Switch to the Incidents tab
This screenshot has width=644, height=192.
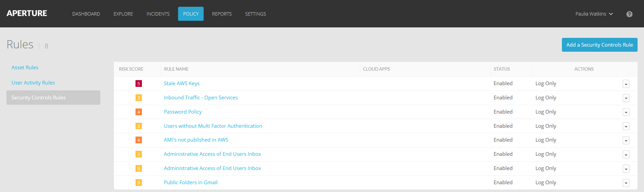158,14
